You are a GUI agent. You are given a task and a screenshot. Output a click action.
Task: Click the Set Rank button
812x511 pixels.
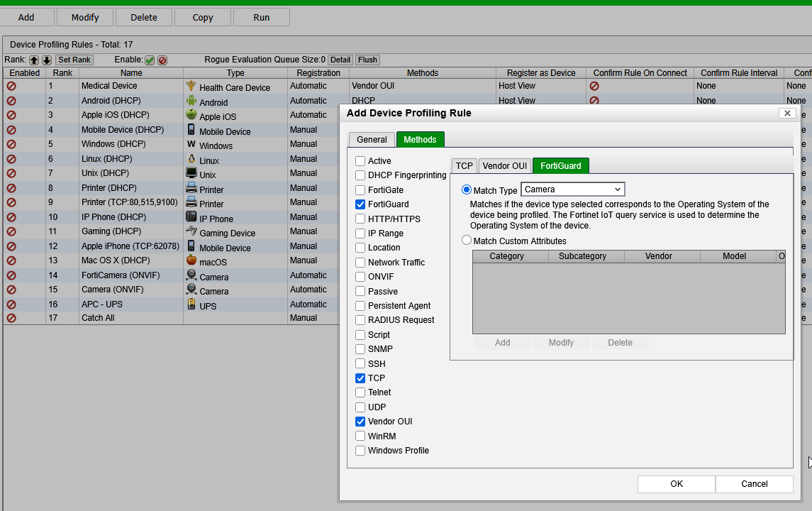click(74, 60)
